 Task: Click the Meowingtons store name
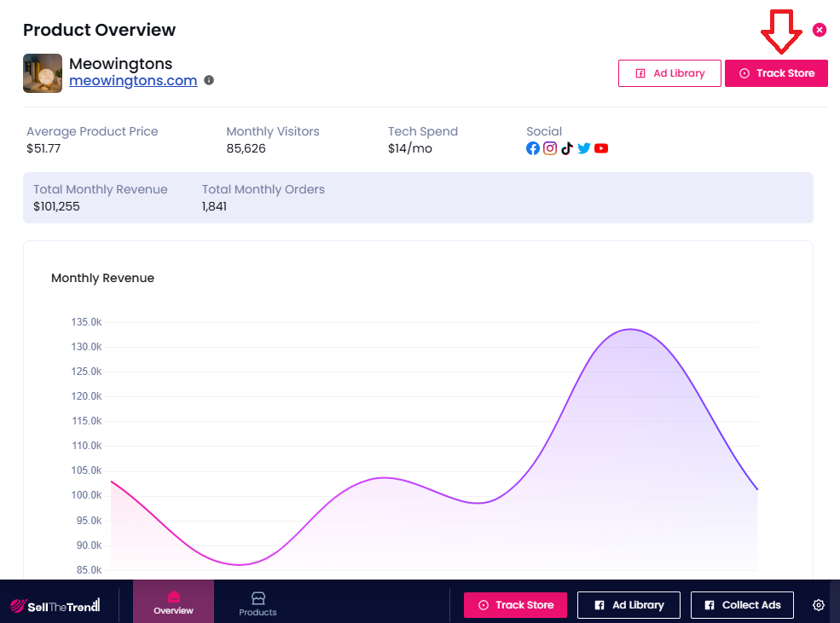click(x=120, y=64)
